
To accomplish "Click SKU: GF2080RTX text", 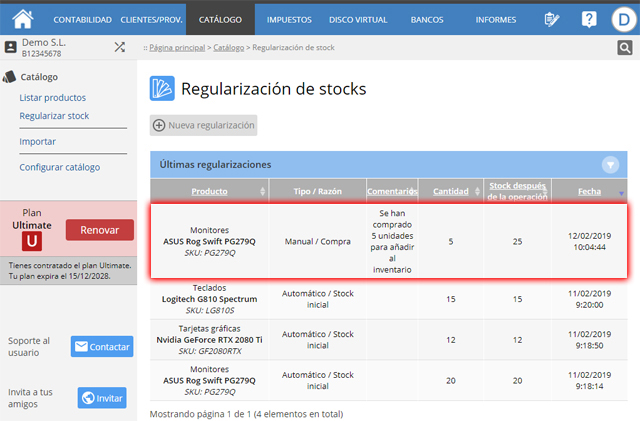I will 209,351.
